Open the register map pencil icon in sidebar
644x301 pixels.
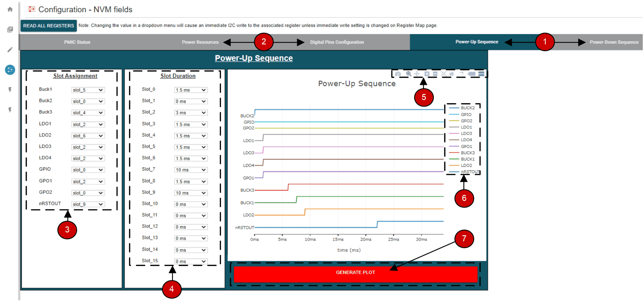tap(10, 50)
